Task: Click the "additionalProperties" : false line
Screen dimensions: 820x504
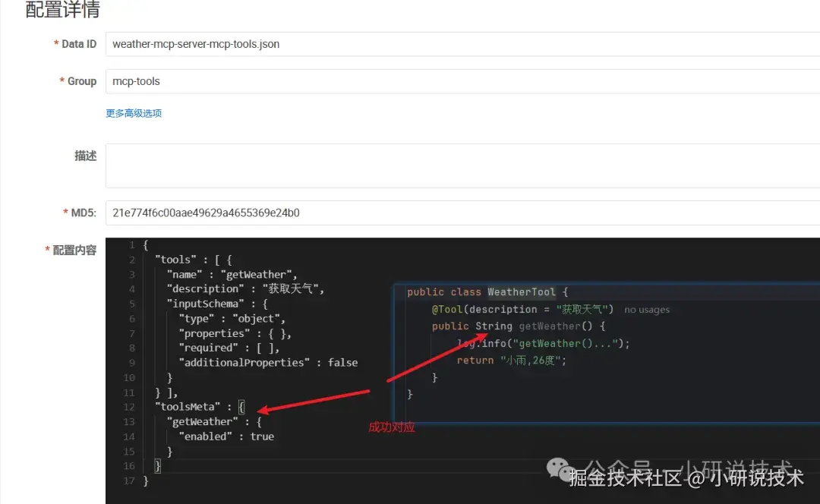Action: pos(268,363)
